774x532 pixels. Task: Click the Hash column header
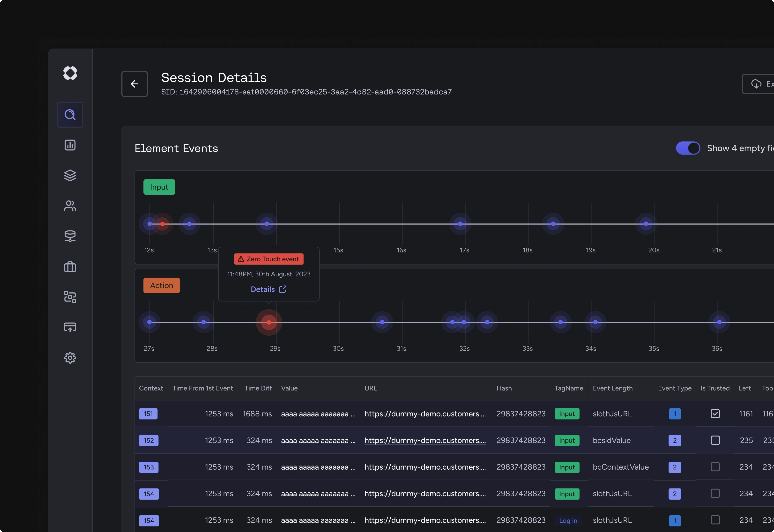(504, 388)
